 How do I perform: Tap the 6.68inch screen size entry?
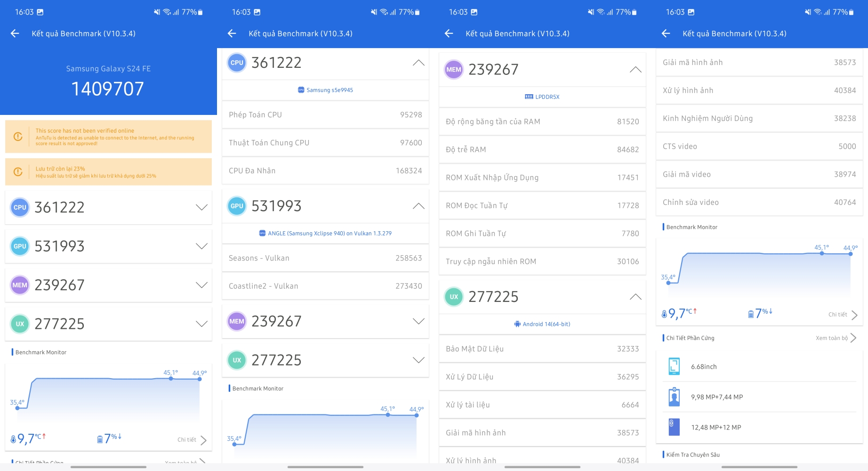pos(759,366)
